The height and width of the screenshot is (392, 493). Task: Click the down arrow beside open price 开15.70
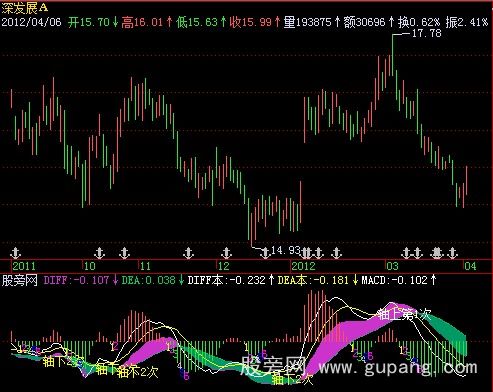pos(115,22)
